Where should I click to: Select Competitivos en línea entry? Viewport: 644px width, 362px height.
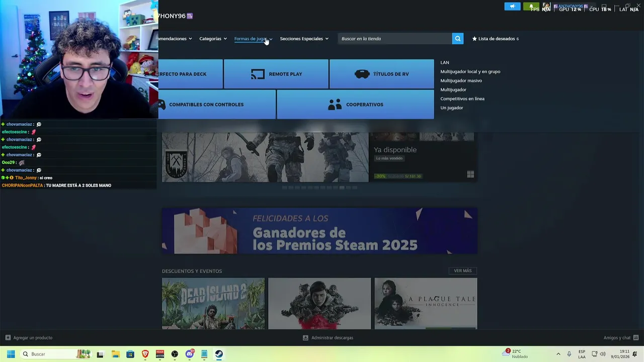[462, 99]
